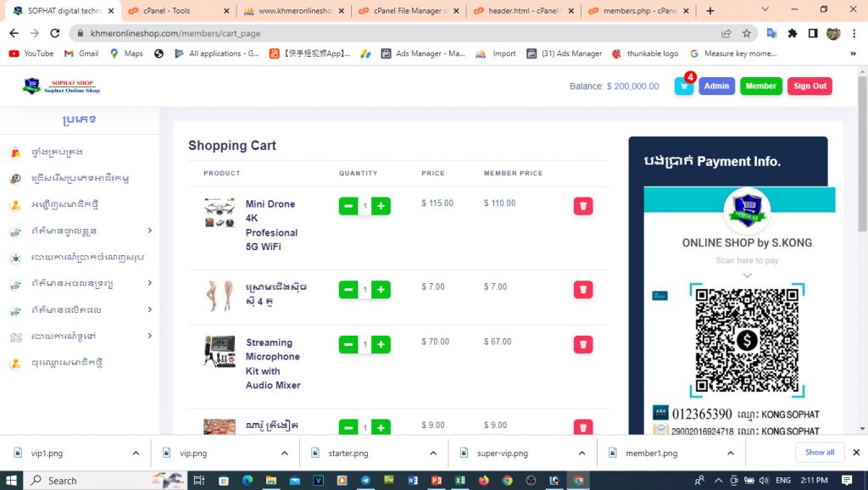Decrease Streaming Microphone Kit quantity with minus
Image resolution: width=868 pixels, height=490 pixels.
tap(348, 344)
